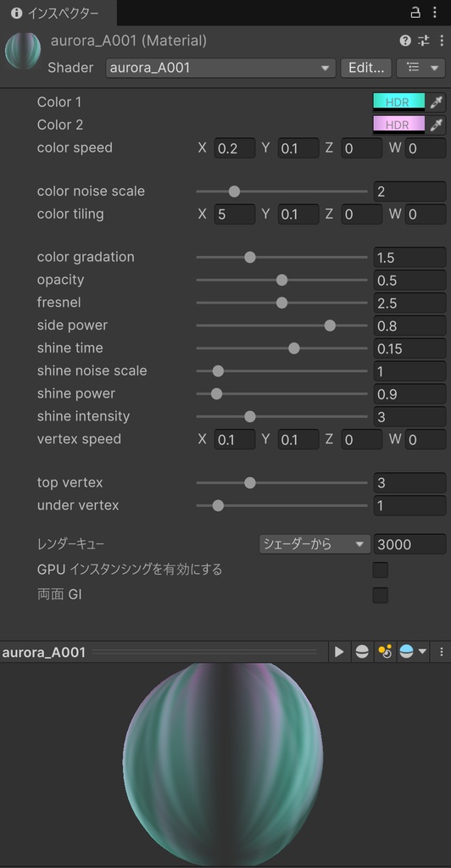Click the color speed Z field
The height and width of the screenshot is (868, 451).
tap(361, 148)
